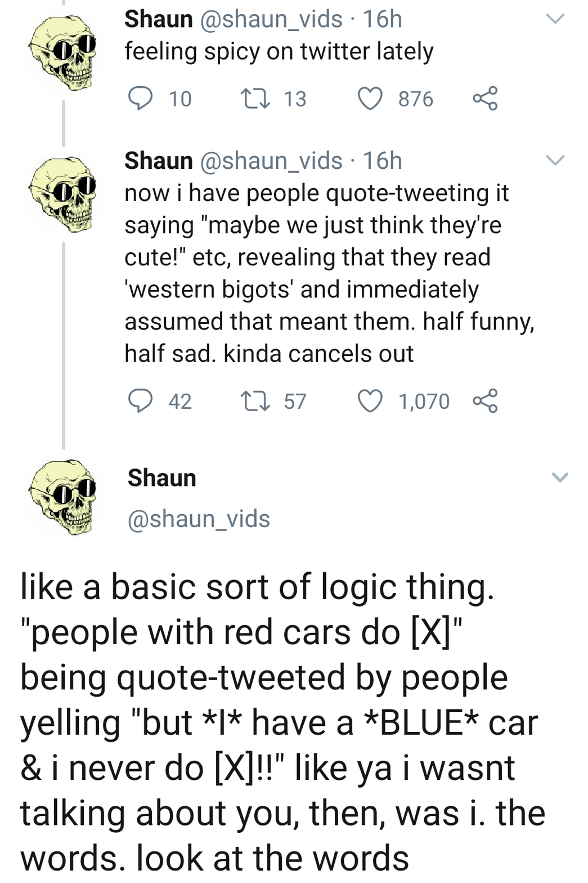Open the 16h timestamp on second tweet
The height and width of the screenshot is (883, 588).
(x=383, y=161)
